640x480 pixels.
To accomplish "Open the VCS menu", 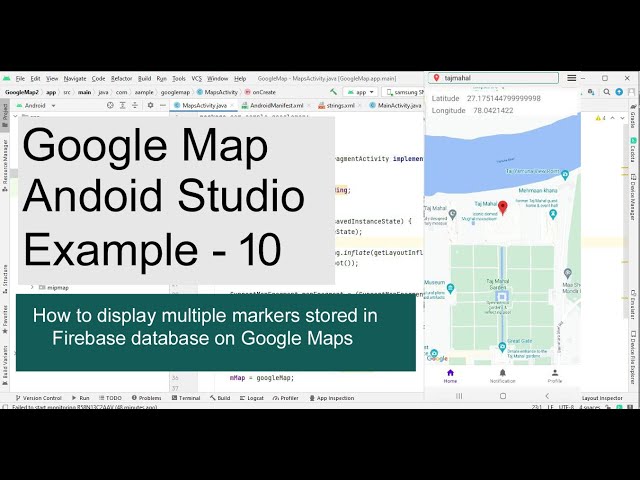I will pyautogui.click(x=197, y=78).
